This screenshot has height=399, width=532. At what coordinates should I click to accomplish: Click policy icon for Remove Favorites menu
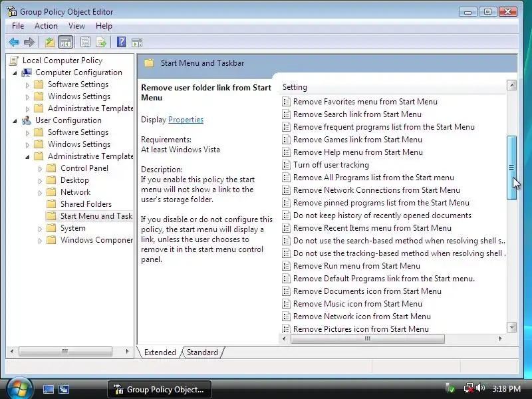click(287, 102)
